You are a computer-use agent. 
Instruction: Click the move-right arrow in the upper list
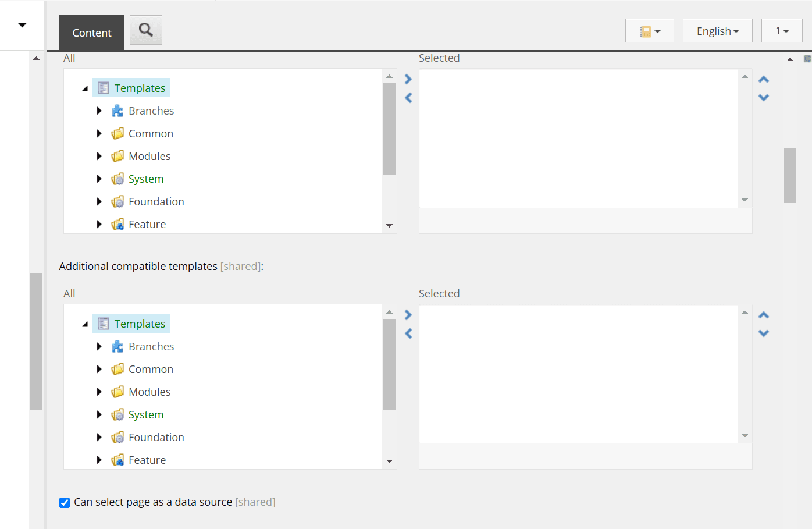pyautogui.click(x=408, y=79)
